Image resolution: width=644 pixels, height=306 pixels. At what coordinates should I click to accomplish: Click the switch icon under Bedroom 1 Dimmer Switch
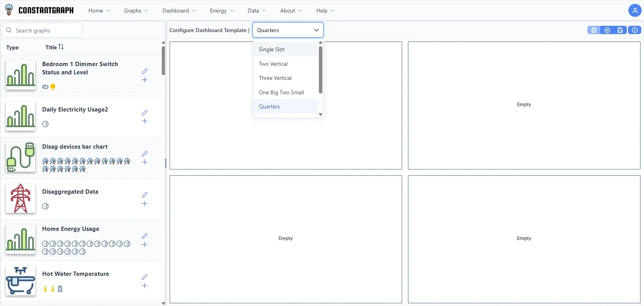click(45, 87)
